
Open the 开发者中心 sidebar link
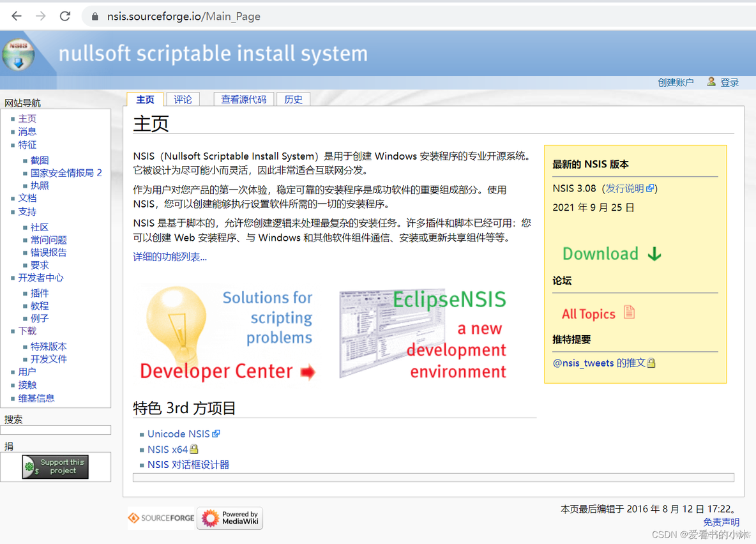40,278
